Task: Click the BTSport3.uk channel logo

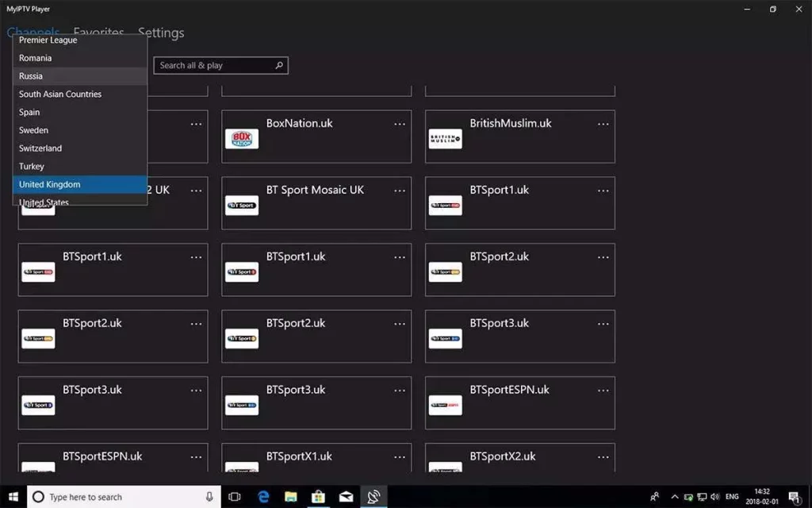Action: (446, 337)
